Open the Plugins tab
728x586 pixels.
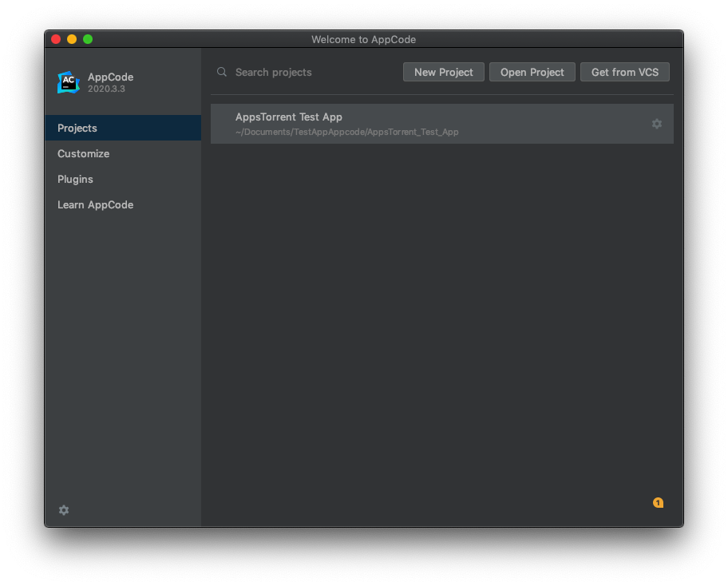123,179
